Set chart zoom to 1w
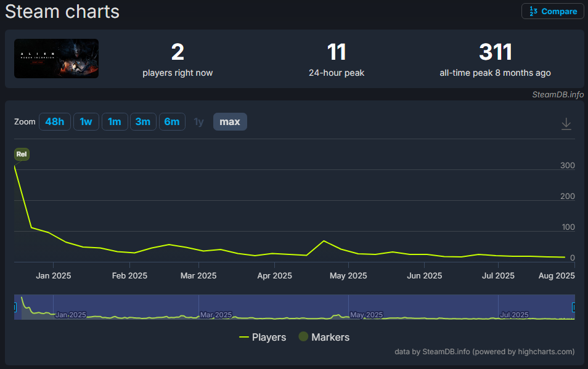The image size is (588, 369). click(86, 122)
